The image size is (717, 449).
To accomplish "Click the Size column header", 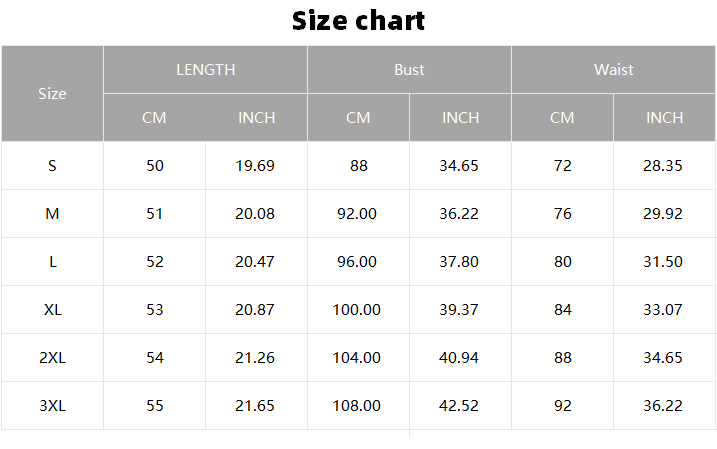I will pyautogui.click(x=52, y=94).
